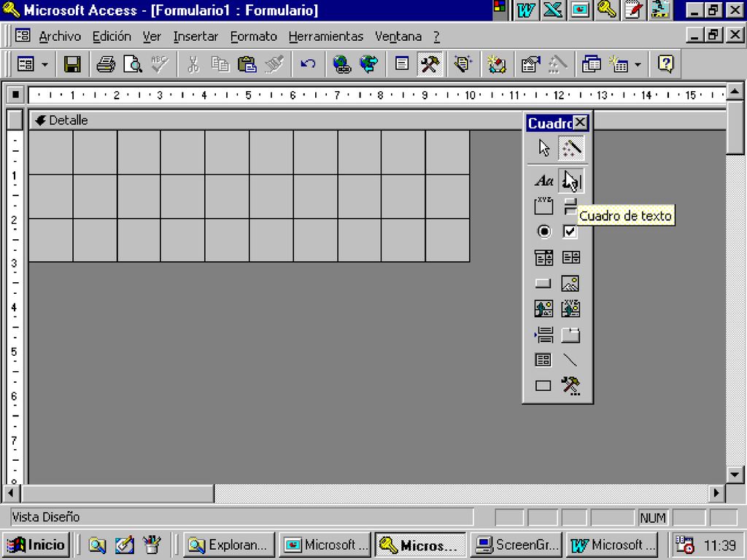The width and height of the screenshot is (747, 560).
Task: Click the vertical scrollbar down arrow
Action: [734, 474]
